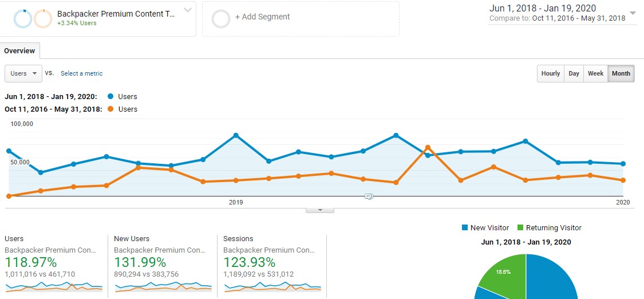The height and width of the screenshot is (299, 644).
Task: Click the New Users sparkline thumbnail
Action: pyautogui.click(x=163, y=286)
